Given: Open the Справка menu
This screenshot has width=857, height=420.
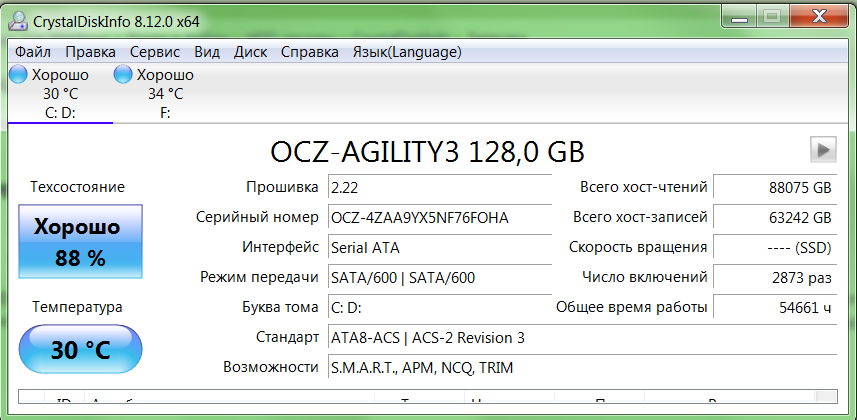Looking at the screenshot, I should coord(309,52).
